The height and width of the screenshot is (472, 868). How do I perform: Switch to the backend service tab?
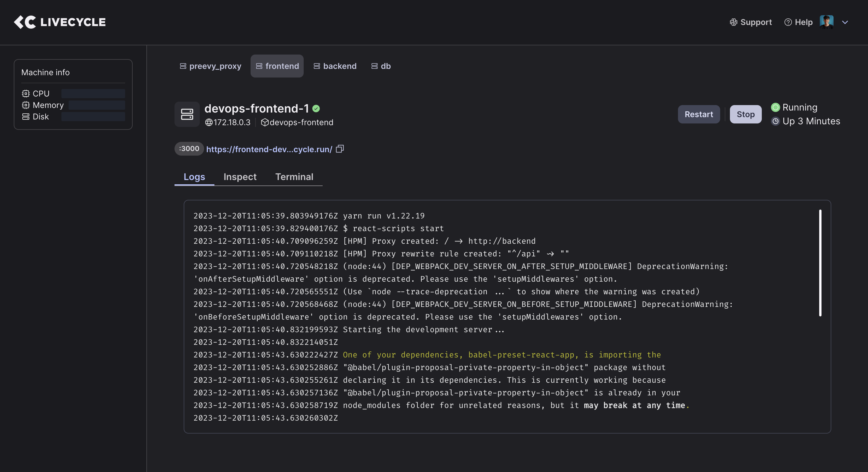pos(335,66)
